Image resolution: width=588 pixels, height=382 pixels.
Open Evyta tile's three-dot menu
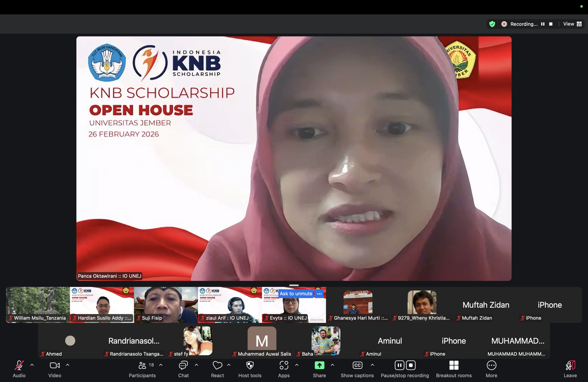pyautogui.click(x=319, y=294)
